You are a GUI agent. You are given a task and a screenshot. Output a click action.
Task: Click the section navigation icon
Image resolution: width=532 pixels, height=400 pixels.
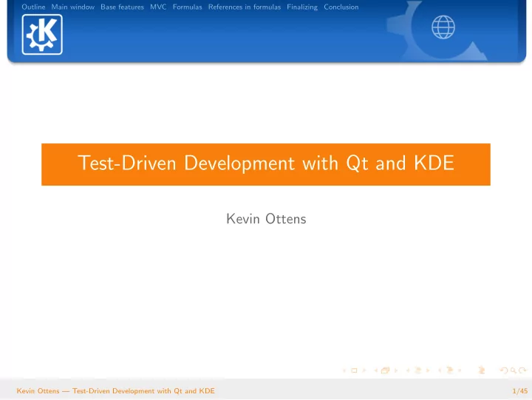click(x=450, y=370)
